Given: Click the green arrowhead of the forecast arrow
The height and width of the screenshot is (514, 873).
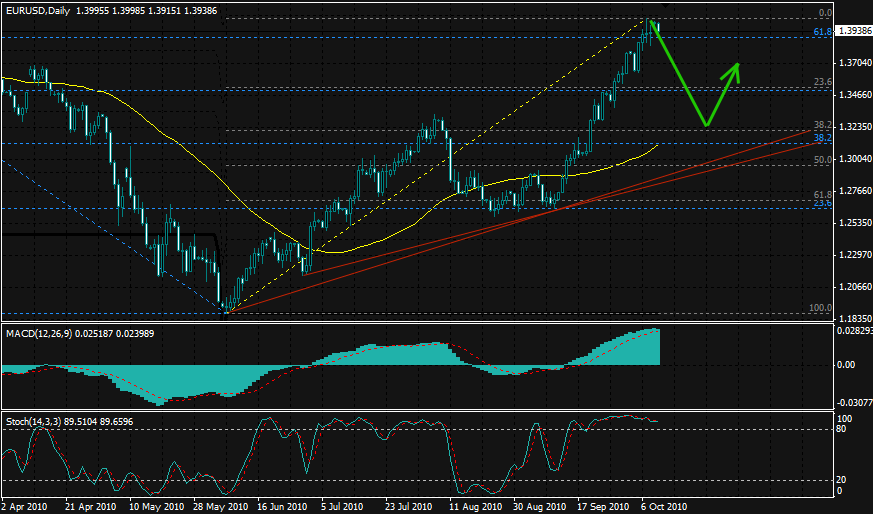Looking at the screenshot, I should tap(736, 67).
